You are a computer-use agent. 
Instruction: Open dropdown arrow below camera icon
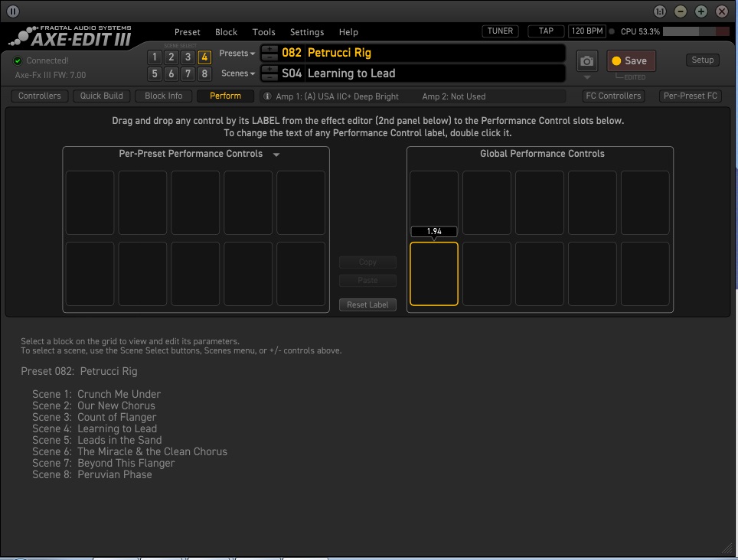587,77
